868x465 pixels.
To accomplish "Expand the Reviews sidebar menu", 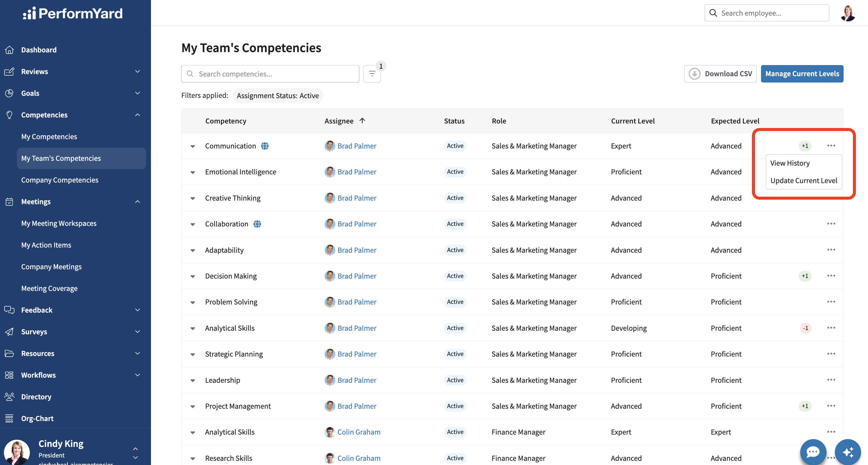I will point(137,71).
